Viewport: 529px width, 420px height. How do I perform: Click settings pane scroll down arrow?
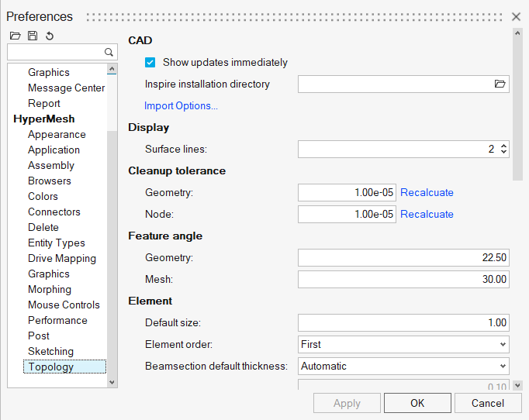point(517,385)
